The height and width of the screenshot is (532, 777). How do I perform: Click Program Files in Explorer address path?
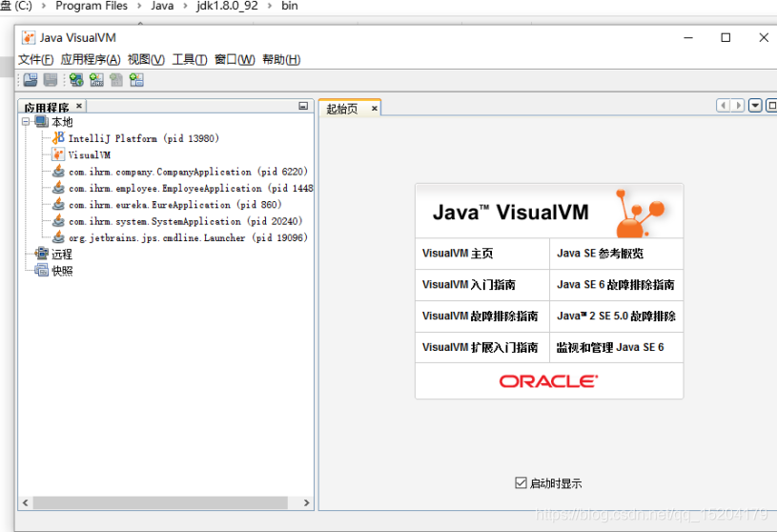point(92,6)
